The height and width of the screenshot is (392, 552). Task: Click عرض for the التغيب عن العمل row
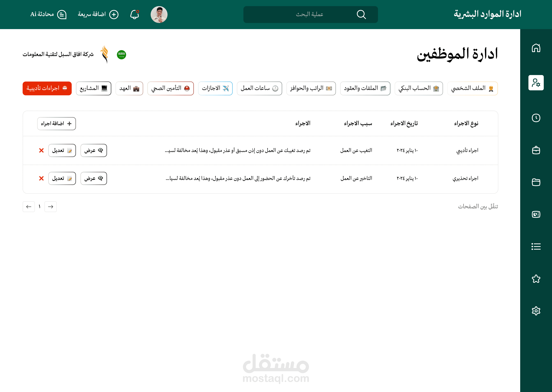[94, 150]
